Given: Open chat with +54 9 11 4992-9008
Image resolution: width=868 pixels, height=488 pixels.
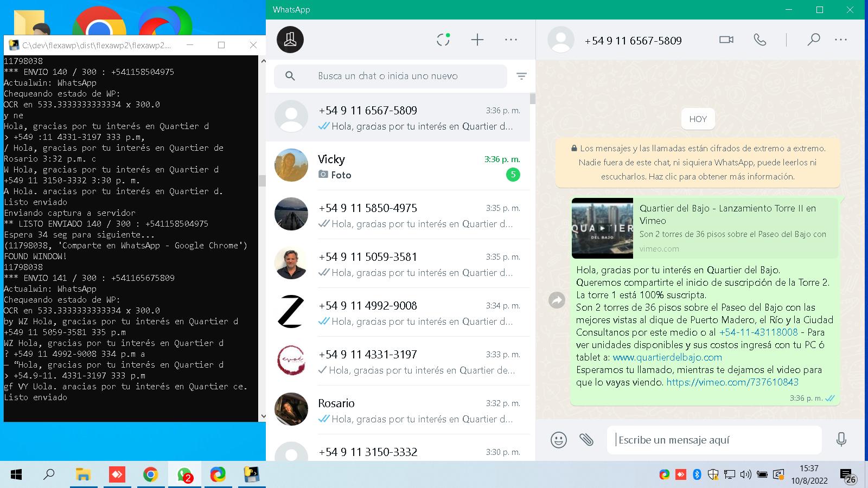Looking at the screenshot, I should tap(398, 312).
